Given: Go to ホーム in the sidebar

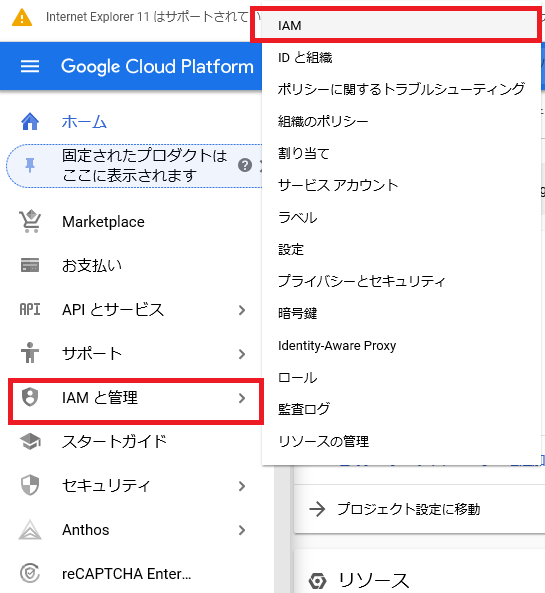Looking at the screenshot, I should pyautogui.click(x=84, y=122).
